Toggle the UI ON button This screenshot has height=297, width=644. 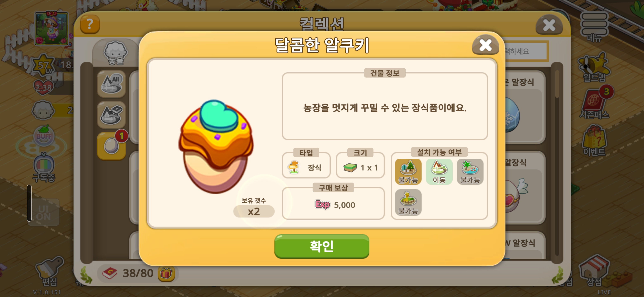[44, 213]
